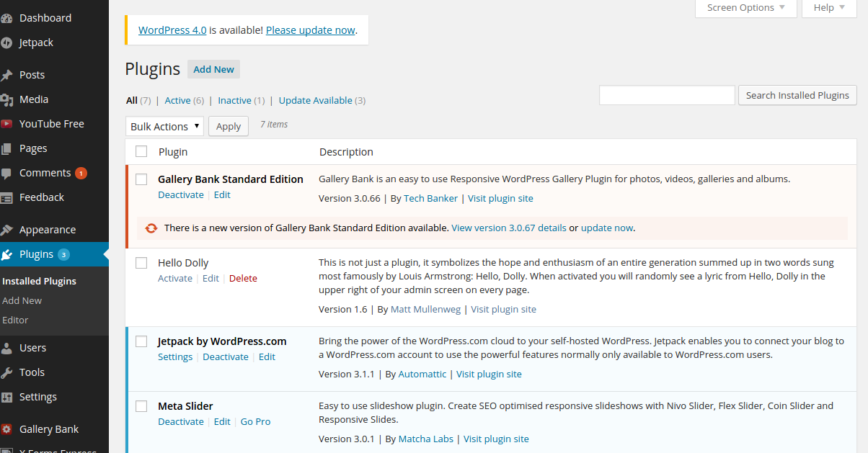Open the Matcha Labs author link
Screen dimensions: 868x453
pyautogui.click(x=425, y=439)
